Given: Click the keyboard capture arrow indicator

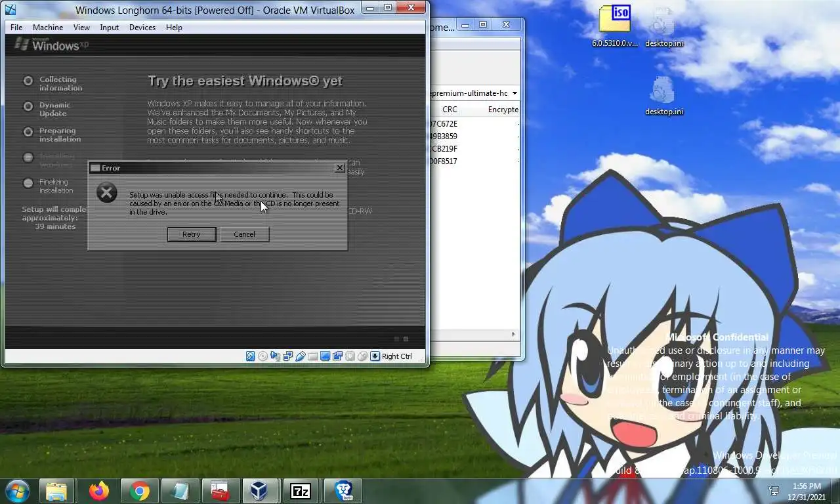Looking at the screenshot, I should click(x=375, y=356).
